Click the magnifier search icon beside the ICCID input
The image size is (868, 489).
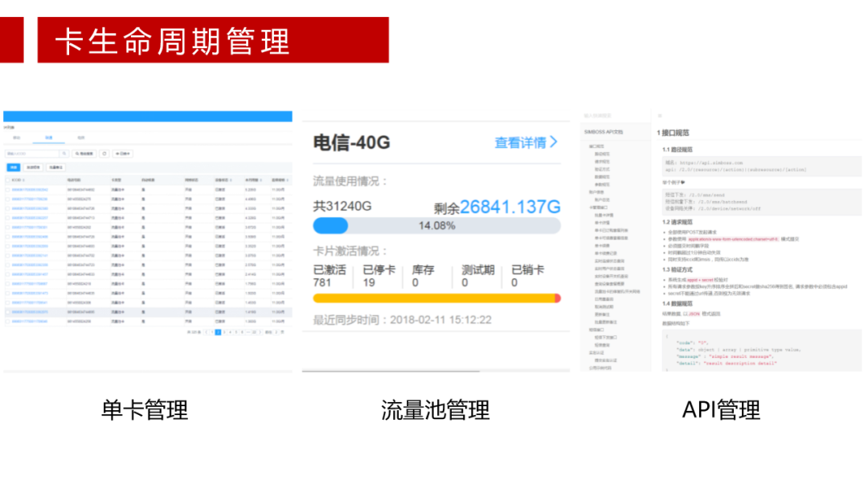pos(64,154)
